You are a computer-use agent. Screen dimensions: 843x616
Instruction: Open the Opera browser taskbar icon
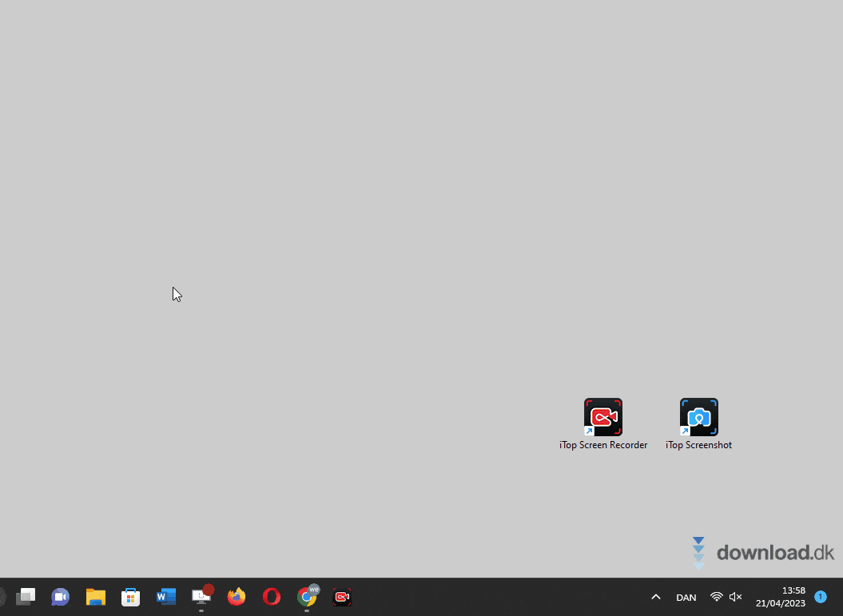click(x=272, y=597)
